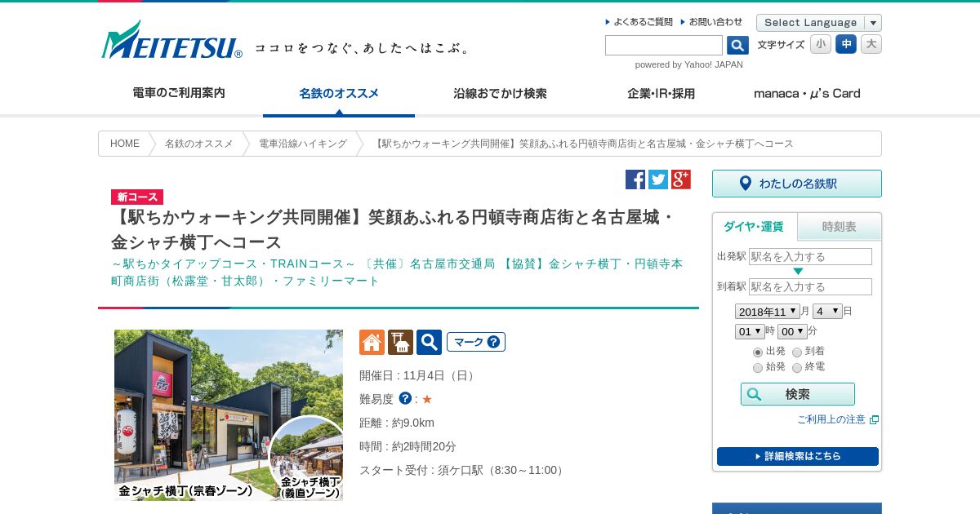Click the external link icon by ご利用上の注意
Image resolution: width=980 pixels, height=514 pixels.
[874, 419]
